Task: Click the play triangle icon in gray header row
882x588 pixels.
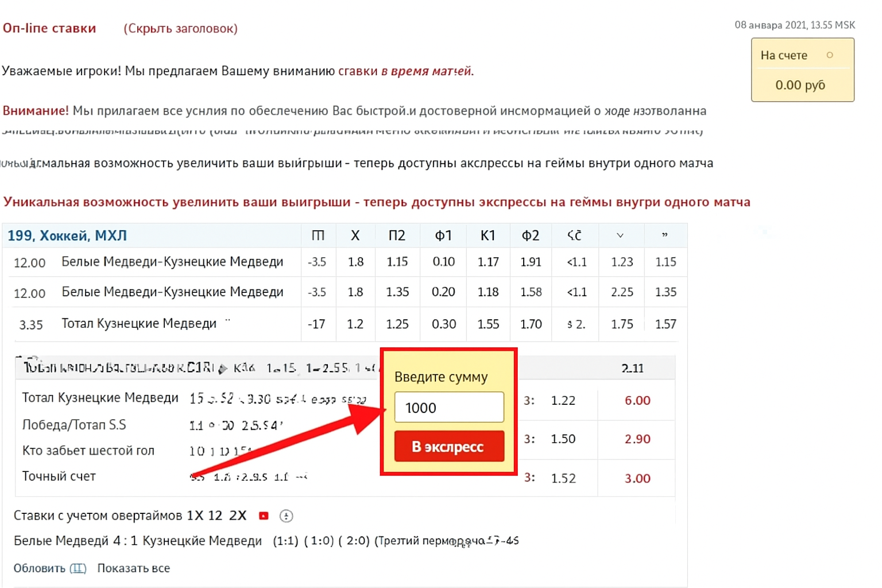Action: pos(223,369)
